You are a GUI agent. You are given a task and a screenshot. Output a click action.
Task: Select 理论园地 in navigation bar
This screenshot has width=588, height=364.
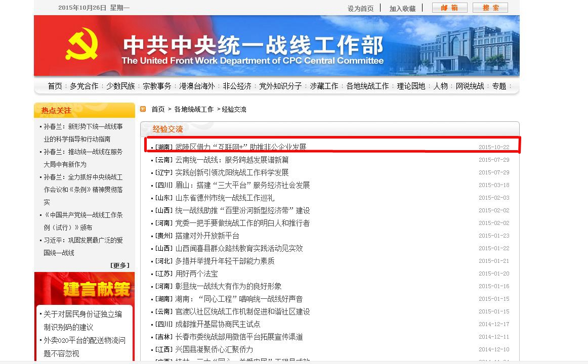click(x=411, y=86)
